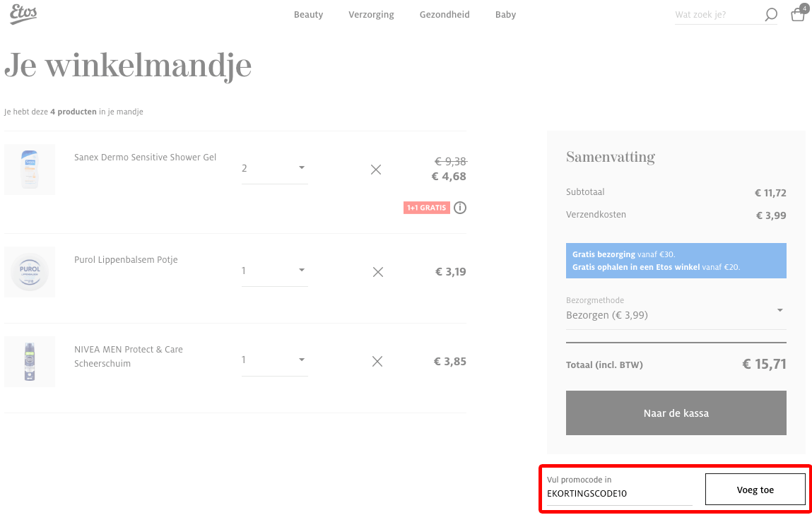Open the Baby menu
Viewport: 812px width, 515px height.
click(505, 15)
